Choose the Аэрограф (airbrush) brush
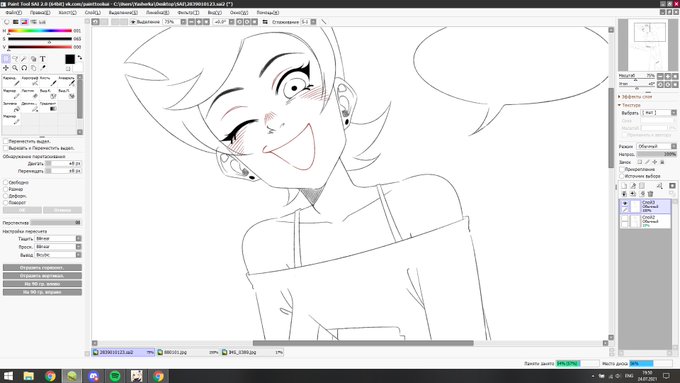Image resolution: width=680 pixels, height=383 pixels. [29, 81]
